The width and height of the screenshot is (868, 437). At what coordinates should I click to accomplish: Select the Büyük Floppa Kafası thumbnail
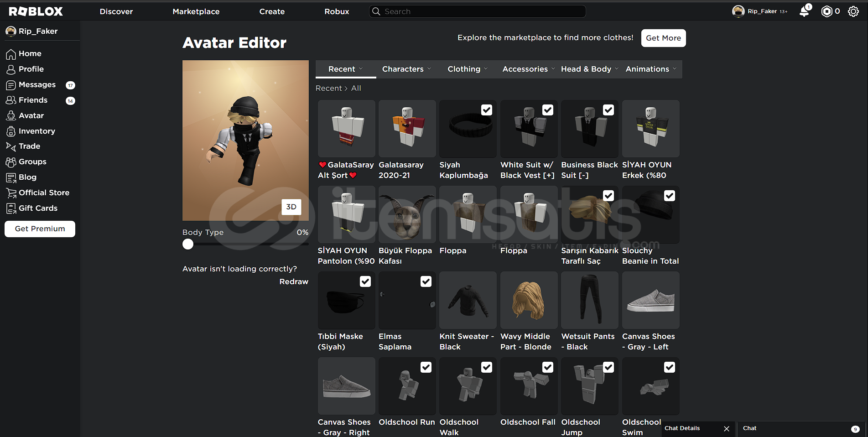click(407, 214)
